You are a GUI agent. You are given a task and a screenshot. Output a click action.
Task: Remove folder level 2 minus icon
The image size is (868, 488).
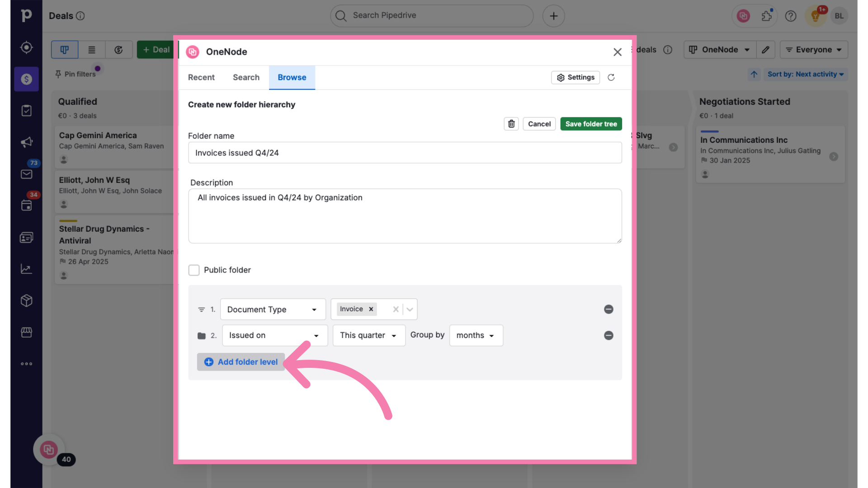point(609,335)
